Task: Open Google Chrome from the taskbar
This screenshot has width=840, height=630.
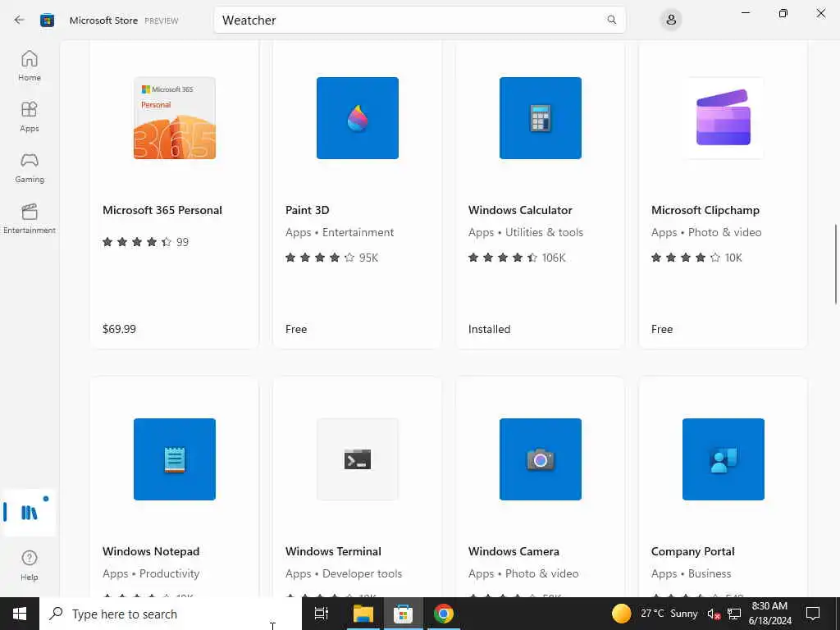Action: coord(444,614)
